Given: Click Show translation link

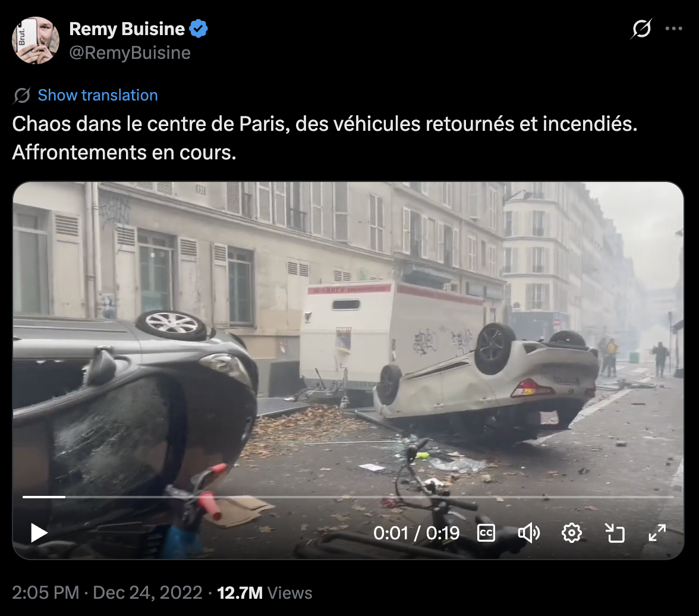Looking at the screenshot, I should coord(97,95).
